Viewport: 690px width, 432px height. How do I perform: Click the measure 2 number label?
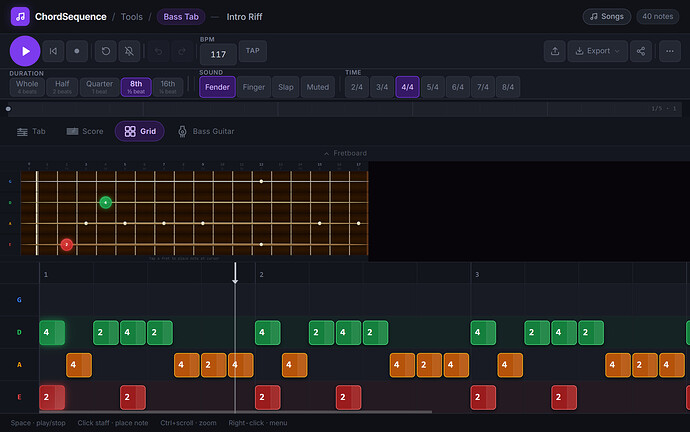tap(261, 275)
